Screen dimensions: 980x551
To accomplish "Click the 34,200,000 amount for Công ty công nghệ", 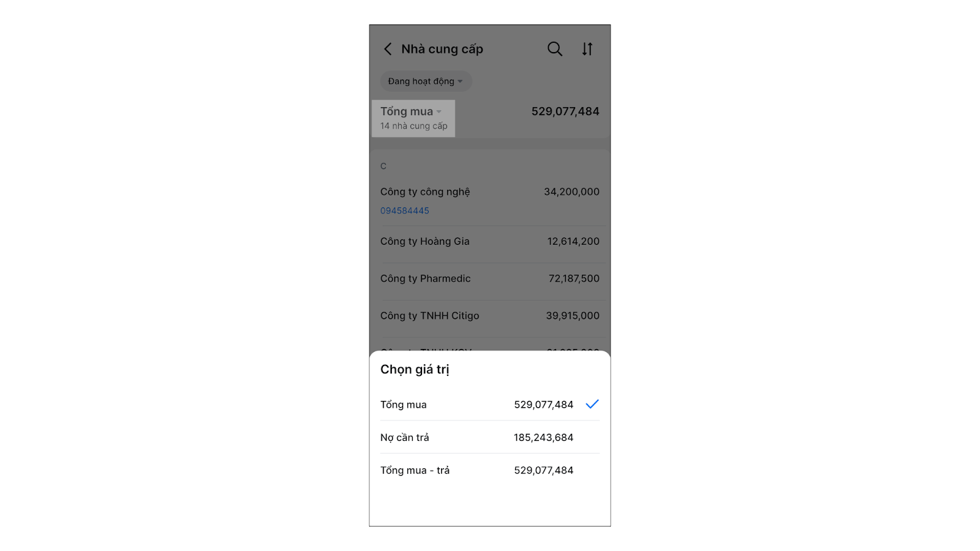I will coord(572,192).
